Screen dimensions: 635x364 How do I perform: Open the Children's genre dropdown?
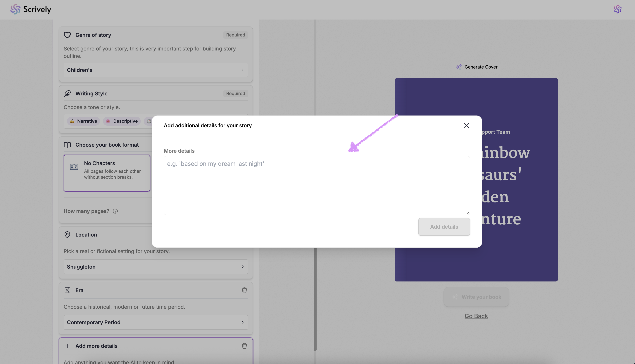156,70
